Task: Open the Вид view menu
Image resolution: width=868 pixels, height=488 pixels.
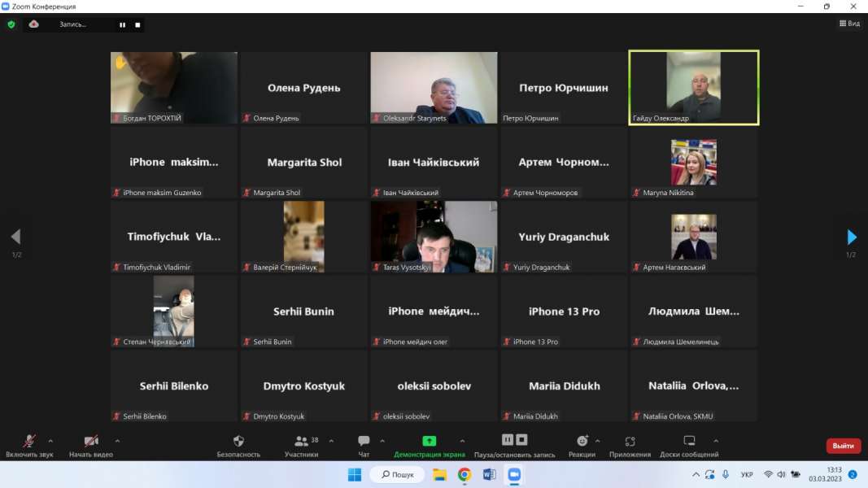Action: (849, 24)
